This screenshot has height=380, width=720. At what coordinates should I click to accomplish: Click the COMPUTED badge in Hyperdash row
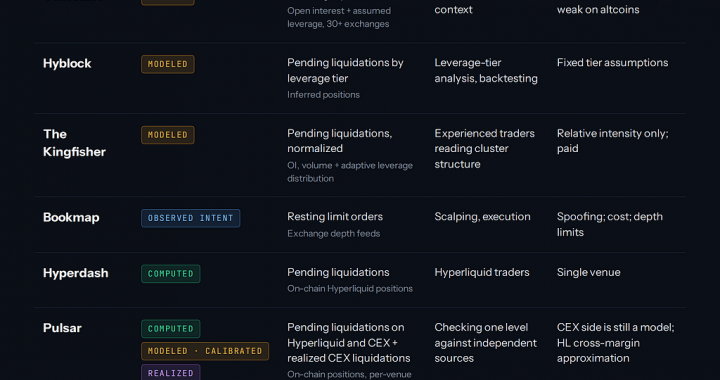(170, 274)
